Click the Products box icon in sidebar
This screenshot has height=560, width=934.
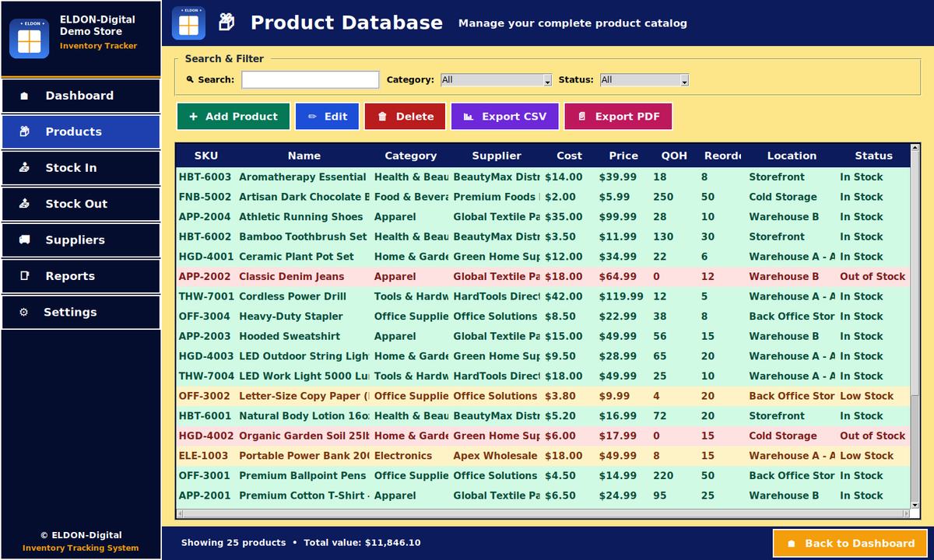(24, 131)
